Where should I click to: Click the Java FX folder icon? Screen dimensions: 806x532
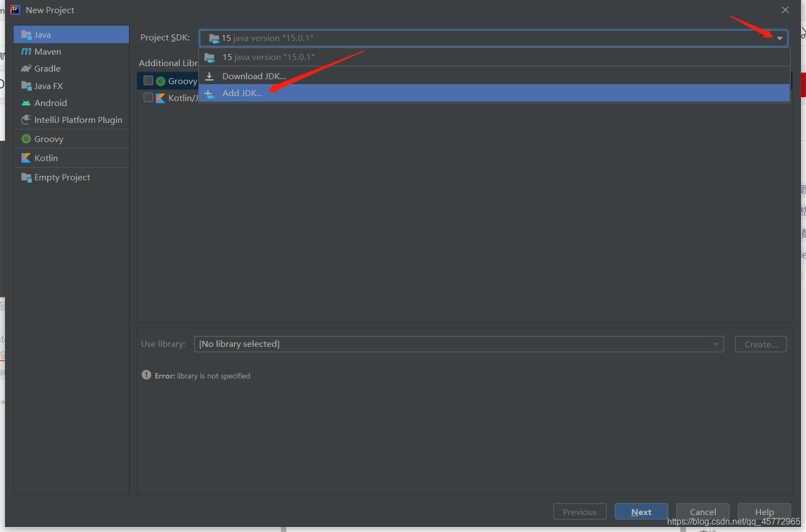pyautogui.click(x=26, y=86)
